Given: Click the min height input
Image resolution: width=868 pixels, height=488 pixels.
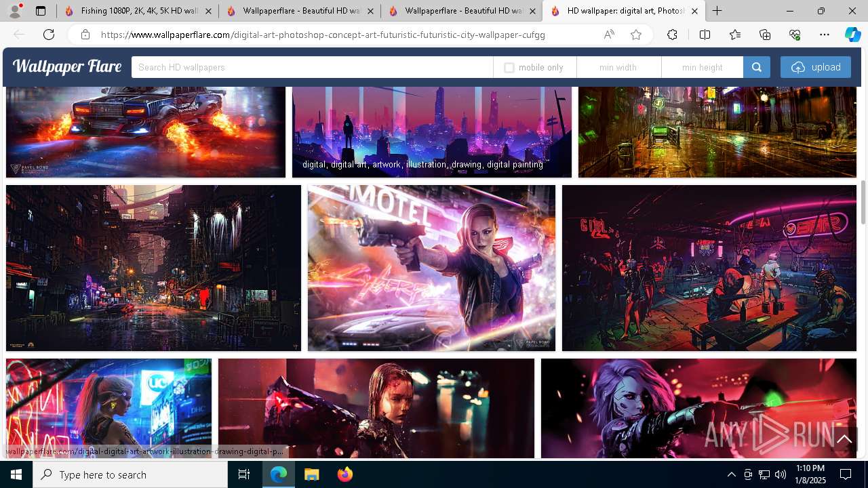Looking at the screenshot, I should click(703, 67).
